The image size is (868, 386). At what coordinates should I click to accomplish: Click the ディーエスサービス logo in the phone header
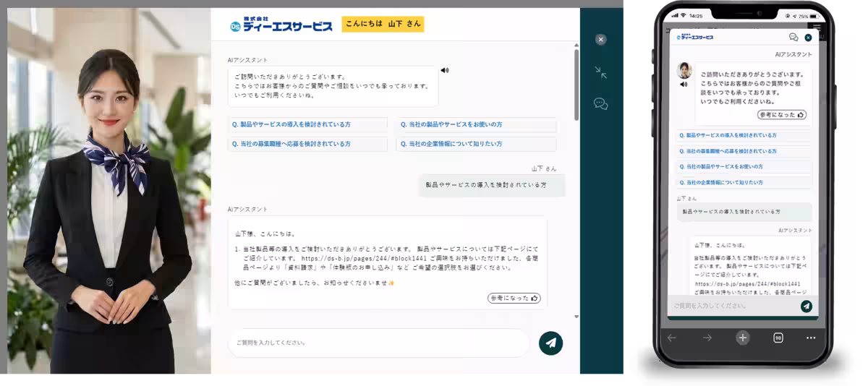click(x=694, y=37)
